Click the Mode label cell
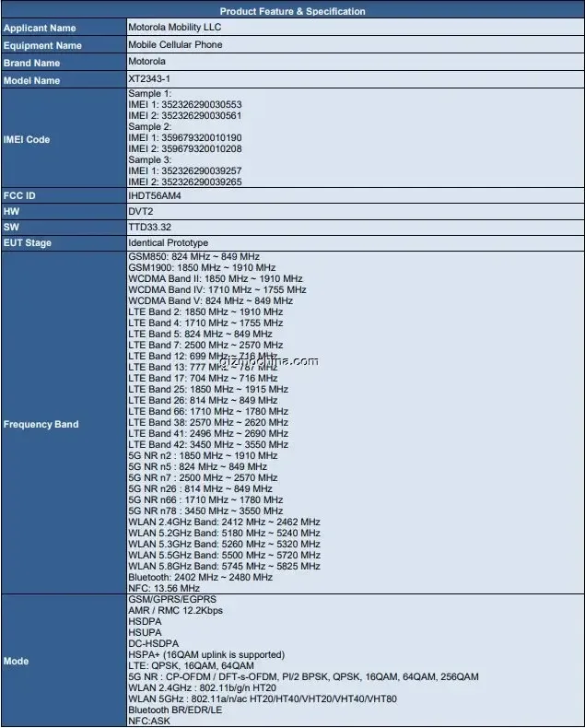 pyautogui.click(x=16, y=661)
